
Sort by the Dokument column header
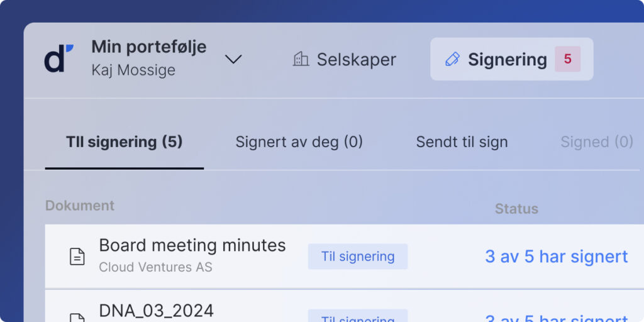[x=80, y=206]
